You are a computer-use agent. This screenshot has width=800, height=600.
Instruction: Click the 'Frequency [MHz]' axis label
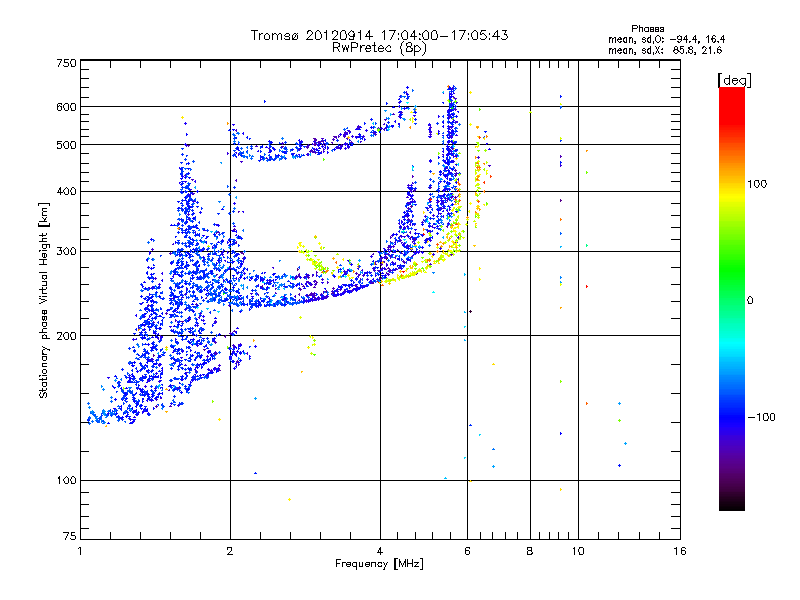click(x=379, y=564)
